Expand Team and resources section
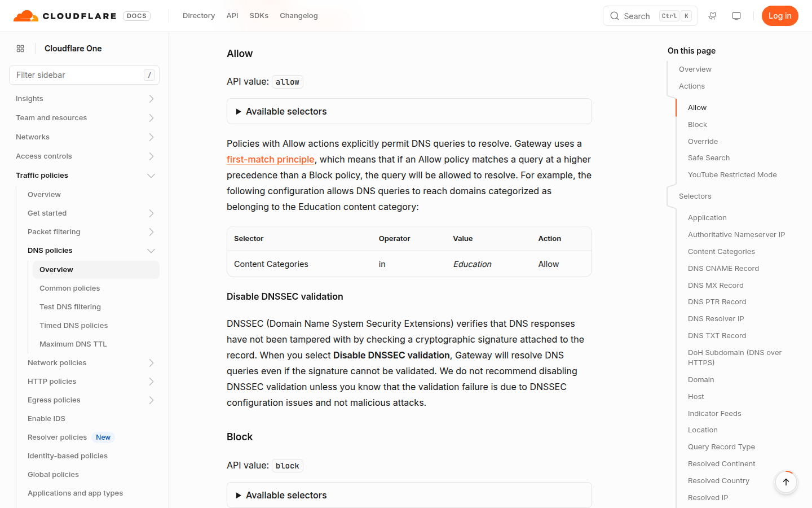The image size is (812, 508). point(151,118)
